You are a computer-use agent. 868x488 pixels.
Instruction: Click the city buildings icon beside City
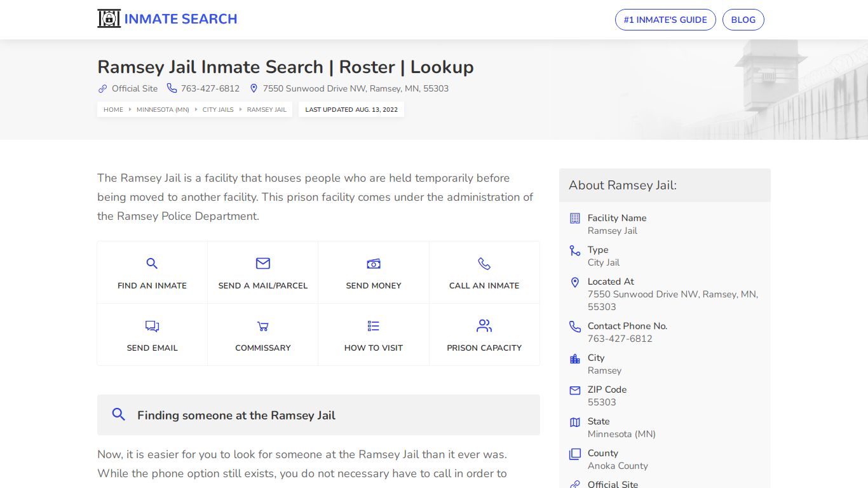pos(575,358)
